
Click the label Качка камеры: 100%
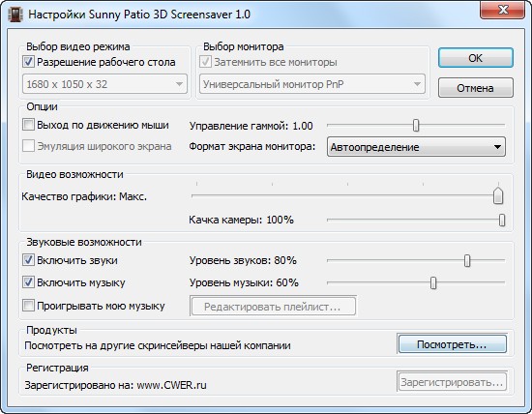[x=241, y=220]
